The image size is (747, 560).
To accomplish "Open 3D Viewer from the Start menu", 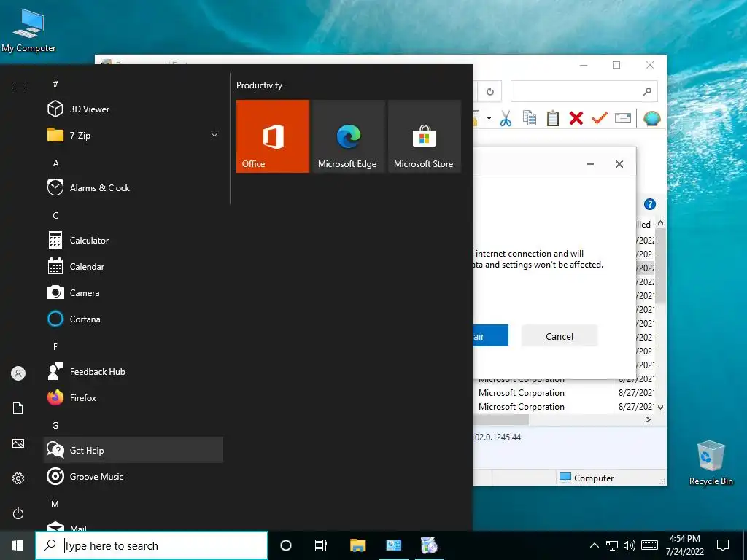I will click(133, 109).
